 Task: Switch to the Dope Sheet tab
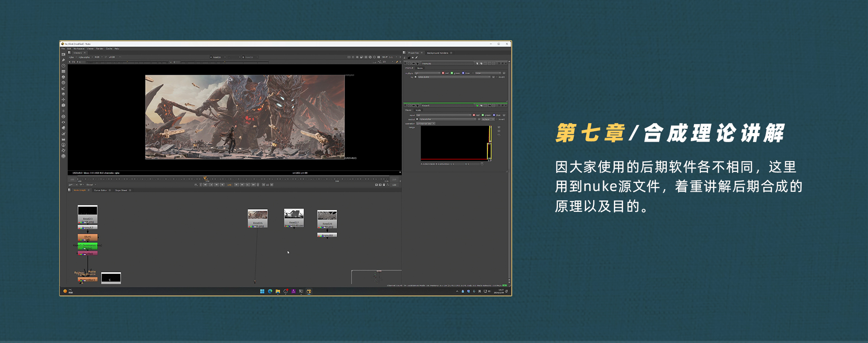point(121,190)
